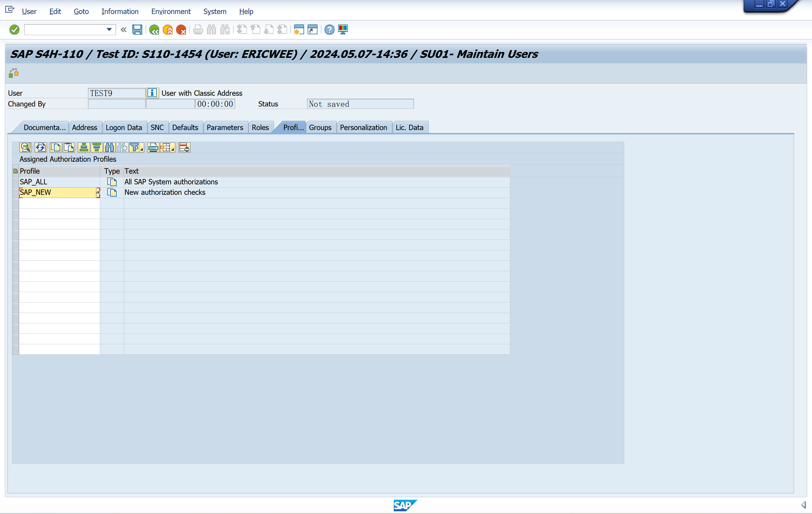Image resolution: width=812 pixels, height=514 pixels.
Task: Select the SAP_NEW row selector
Action: [x=16, y=192]
